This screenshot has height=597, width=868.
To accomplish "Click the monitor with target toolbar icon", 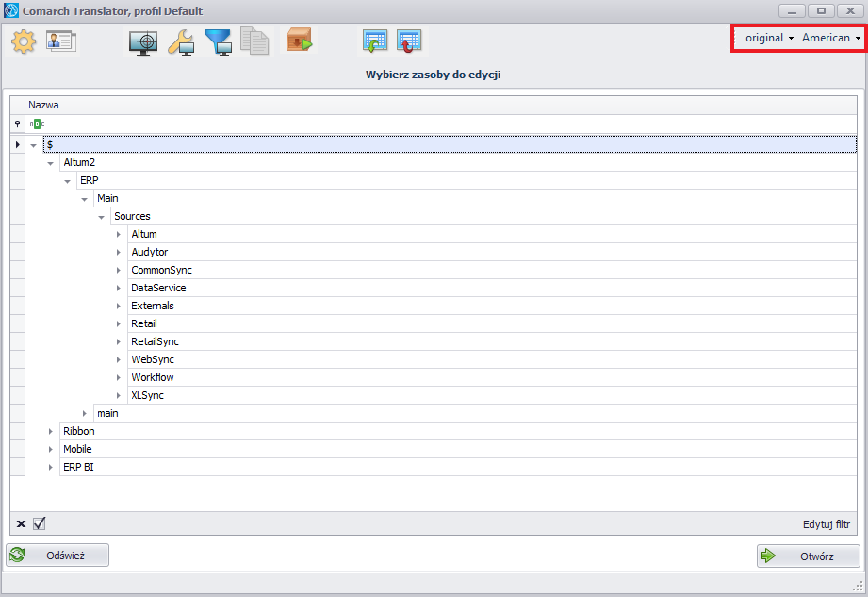I will 143,42.
